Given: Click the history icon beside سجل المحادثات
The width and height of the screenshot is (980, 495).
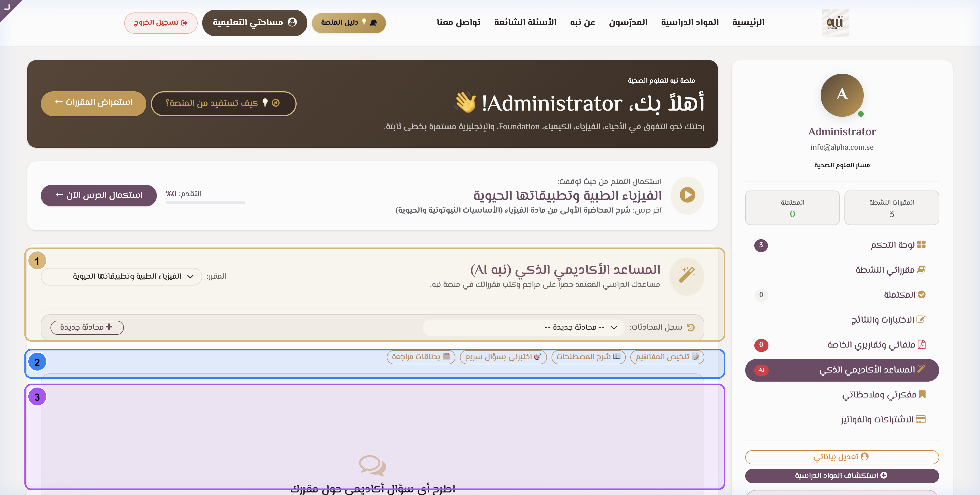Looking at the screenshot, I should point(691,327).
